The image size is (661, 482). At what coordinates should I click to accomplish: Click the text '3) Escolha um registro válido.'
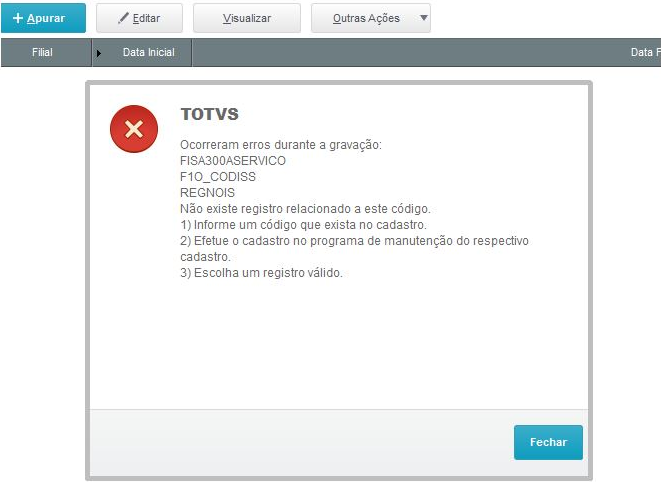(x=261, y=273)
